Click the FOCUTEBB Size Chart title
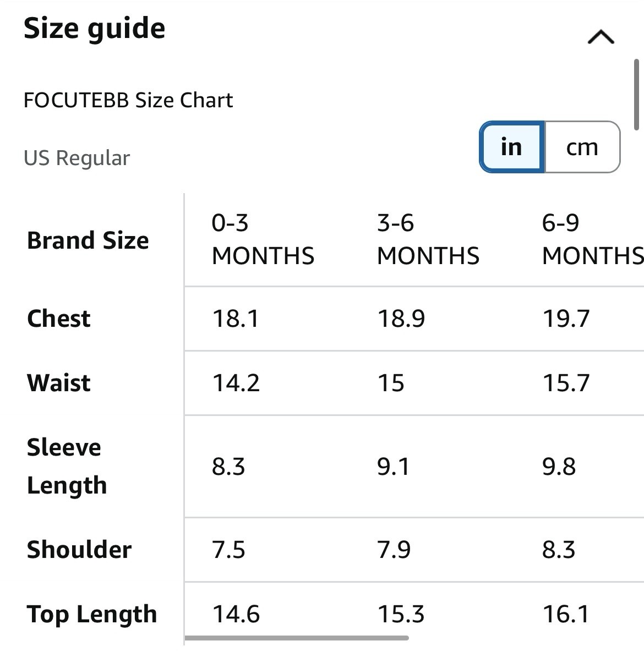The width and height of the screenshot is (644, 657). tap(128, 100)
